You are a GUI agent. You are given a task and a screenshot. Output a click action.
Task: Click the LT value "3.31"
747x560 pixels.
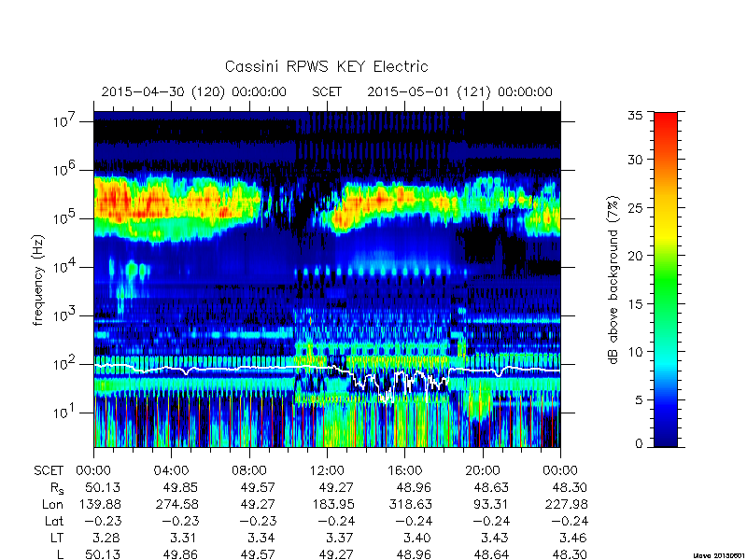pyautogui.click(x=183, y=538)
